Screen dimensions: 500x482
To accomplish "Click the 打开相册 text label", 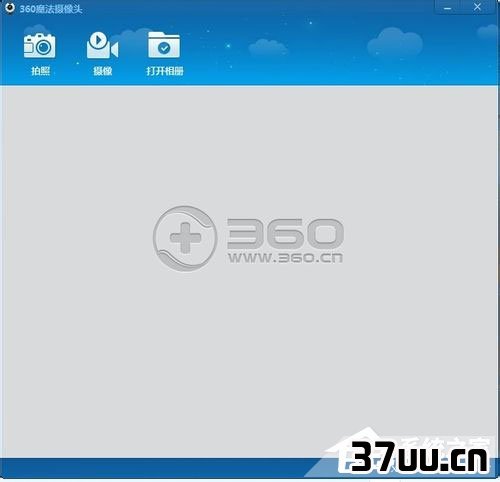I will pos(165,71).
